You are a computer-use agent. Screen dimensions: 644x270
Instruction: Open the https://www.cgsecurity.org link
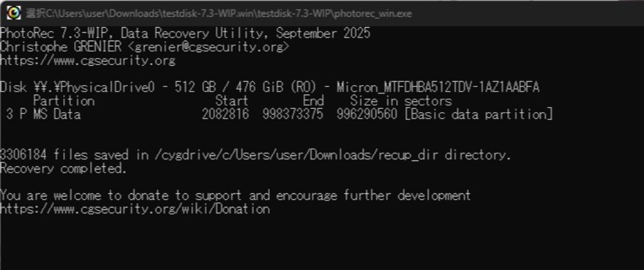point(88,61)
